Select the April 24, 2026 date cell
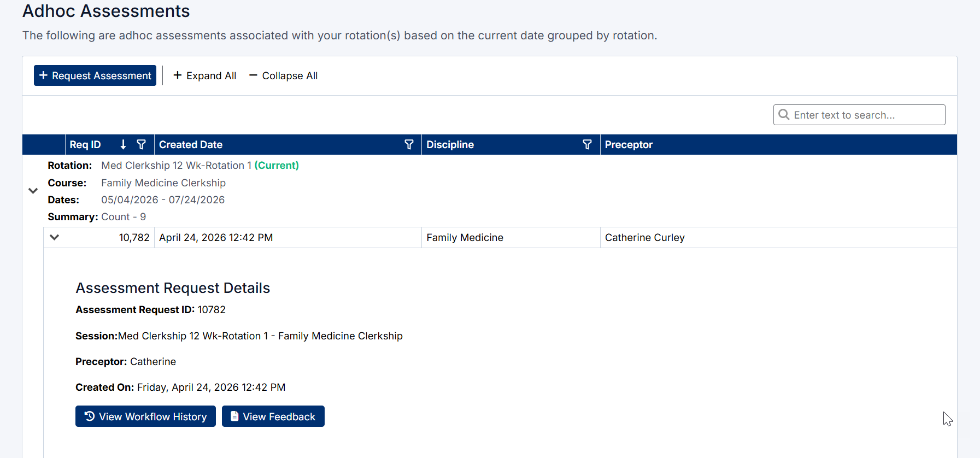Viewport: 980px width, 458px height. (216, 237)
